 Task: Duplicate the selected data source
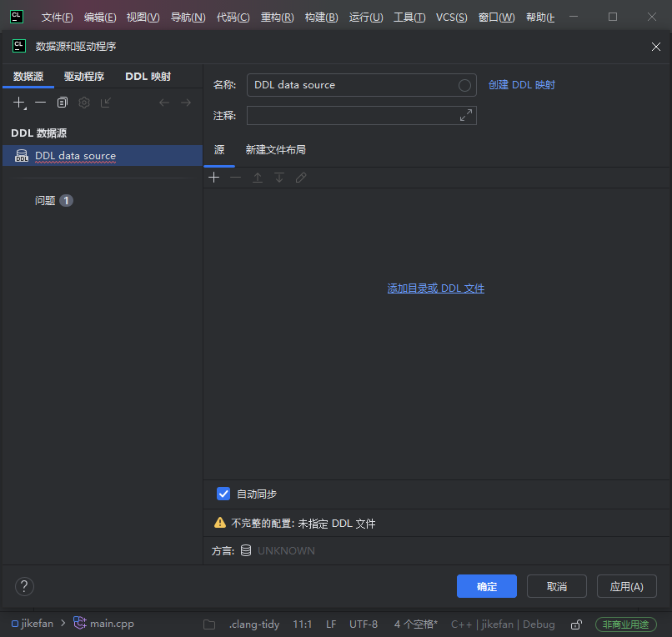coord(63,103)
